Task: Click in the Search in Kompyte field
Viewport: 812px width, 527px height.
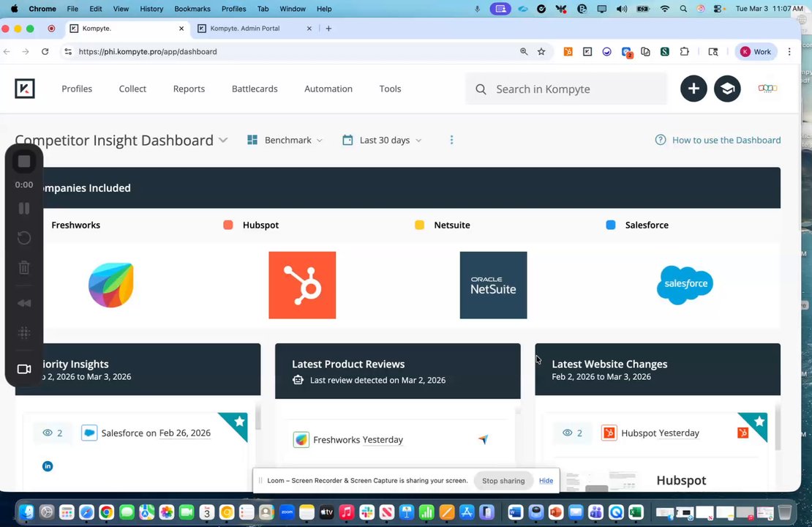Action: pos(566,89)
